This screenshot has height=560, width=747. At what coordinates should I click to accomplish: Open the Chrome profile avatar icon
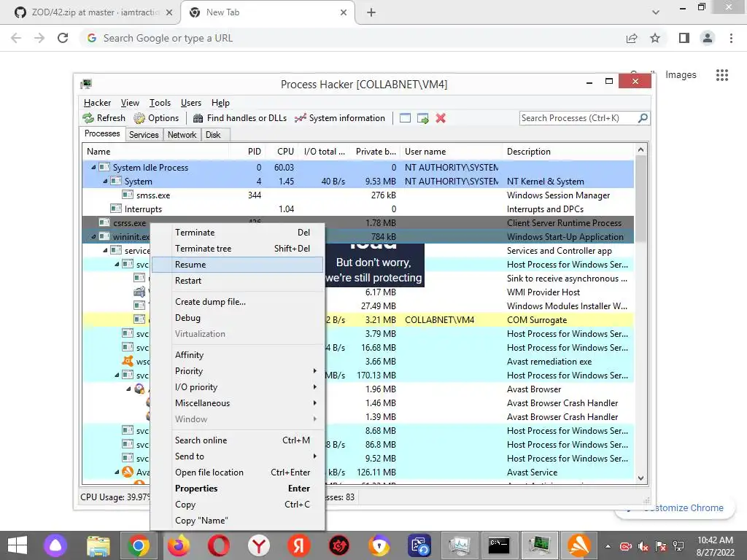(708, 38)
